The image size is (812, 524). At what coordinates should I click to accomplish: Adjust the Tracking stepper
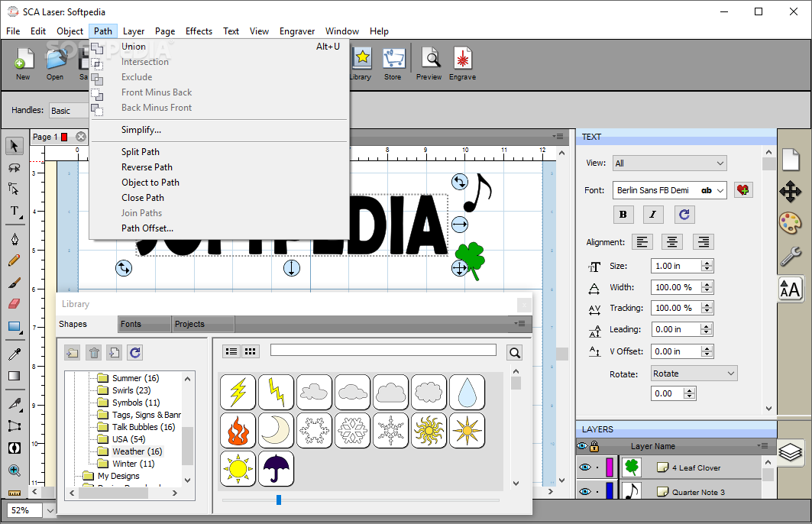pos(707,308)
